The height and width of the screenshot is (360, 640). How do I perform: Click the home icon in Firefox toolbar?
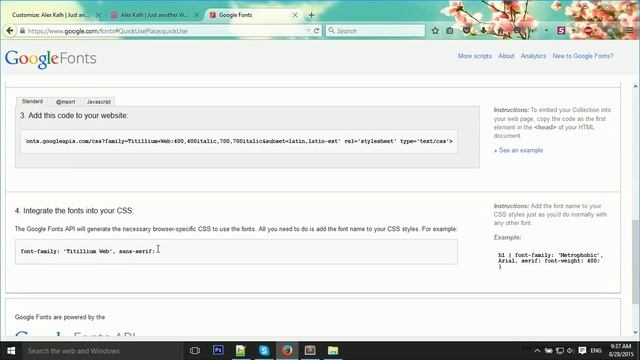pyautogui.click(x=500, y=31)
